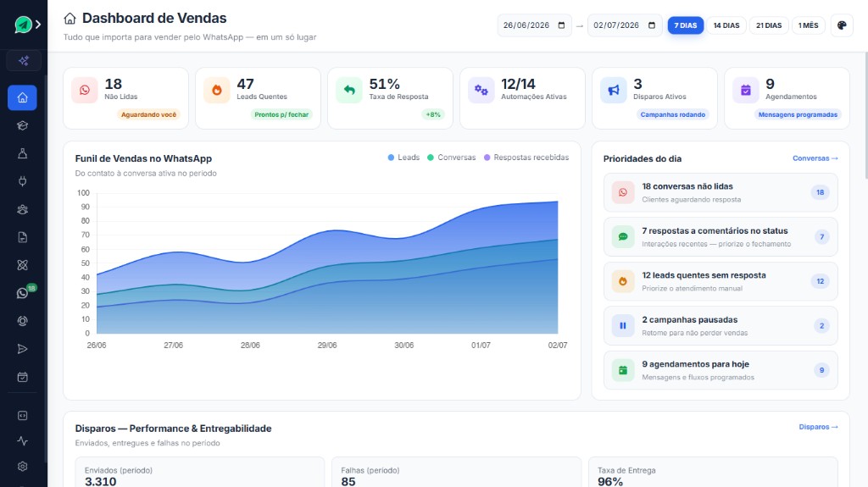Image resolution: width=868 pixels, height=487 pixels.
Task: Open the lab flask sidebar icon
Action: point(22,153)
